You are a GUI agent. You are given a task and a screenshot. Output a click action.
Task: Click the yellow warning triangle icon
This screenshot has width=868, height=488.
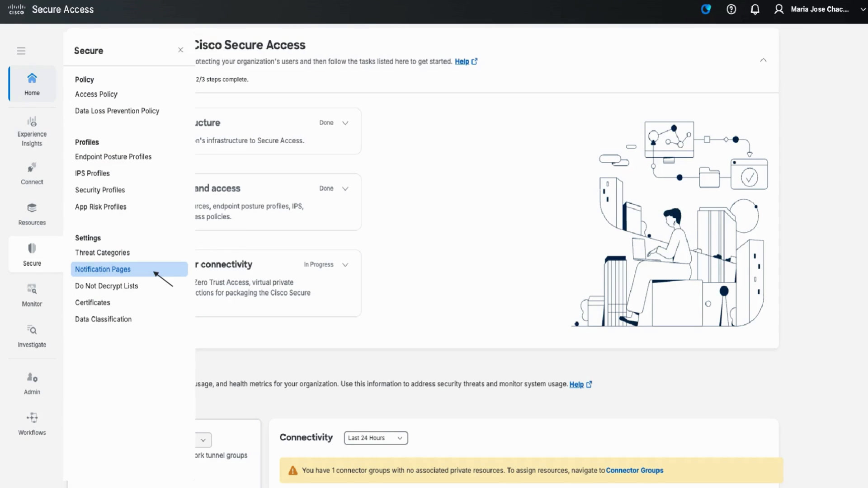point(293,470)
